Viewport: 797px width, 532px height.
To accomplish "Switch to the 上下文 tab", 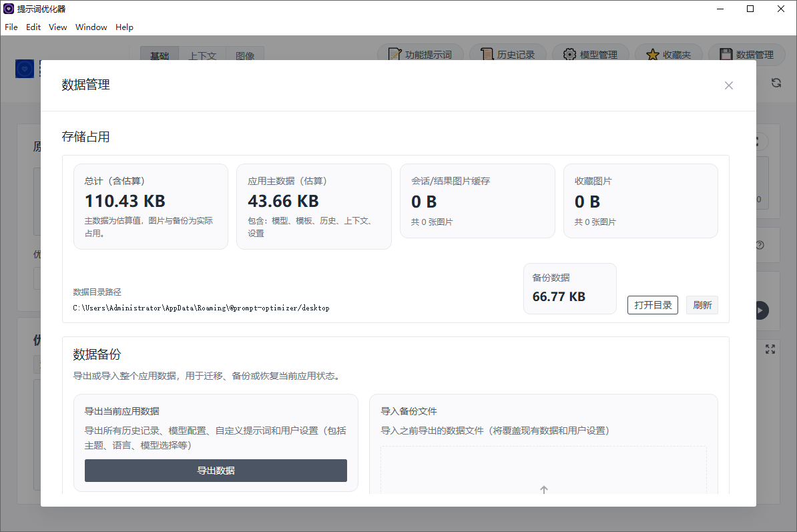I will tap(202, 56).
